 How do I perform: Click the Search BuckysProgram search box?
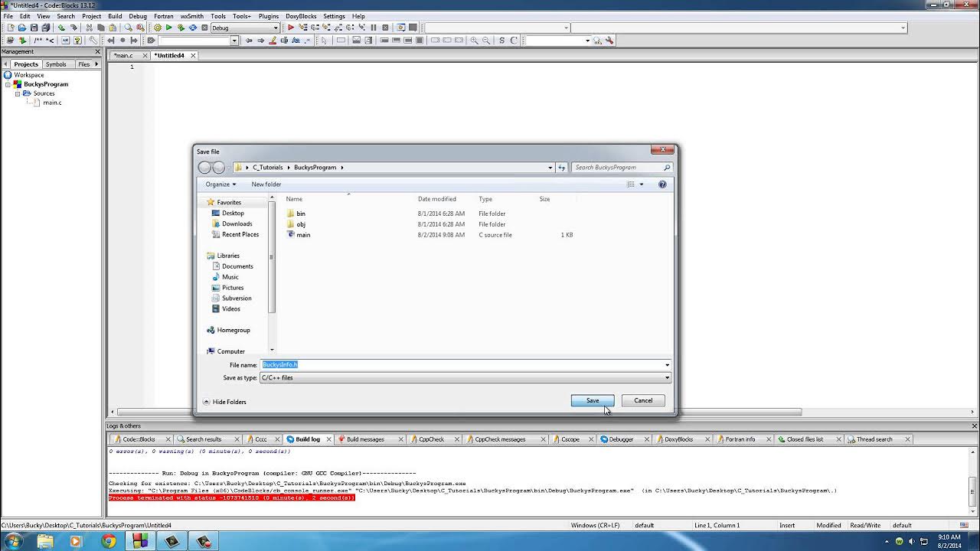(x=622, y=168)
